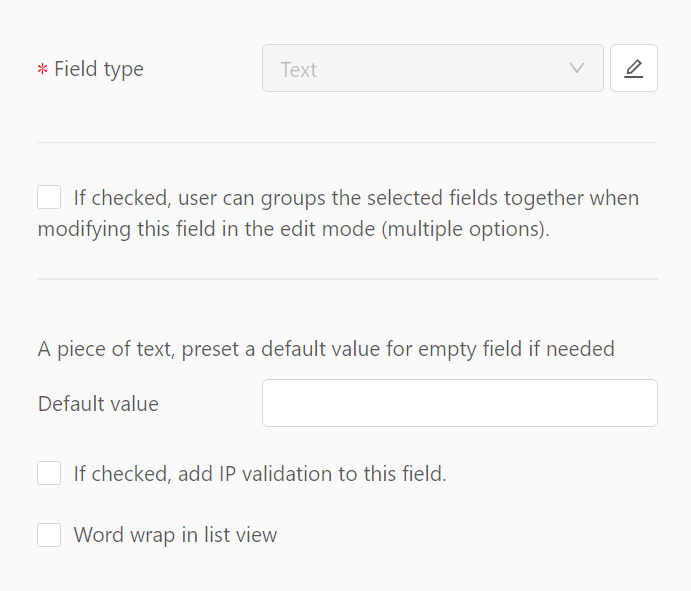The width and height of the screenshot is (691, 591).
Task: Enable grouping selected fields together checkbox
Action: click(49, 197)
